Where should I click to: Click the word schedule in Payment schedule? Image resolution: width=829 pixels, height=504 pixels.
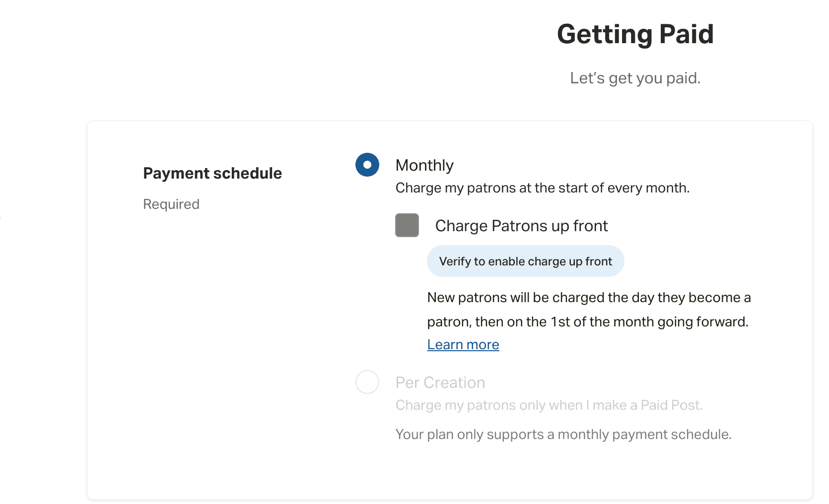(247, 173)
